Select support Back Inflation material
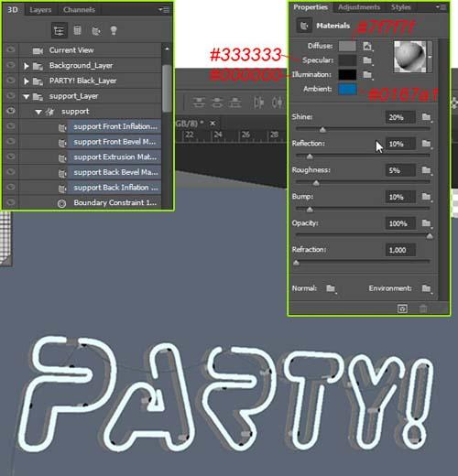 tap(115, 188)
